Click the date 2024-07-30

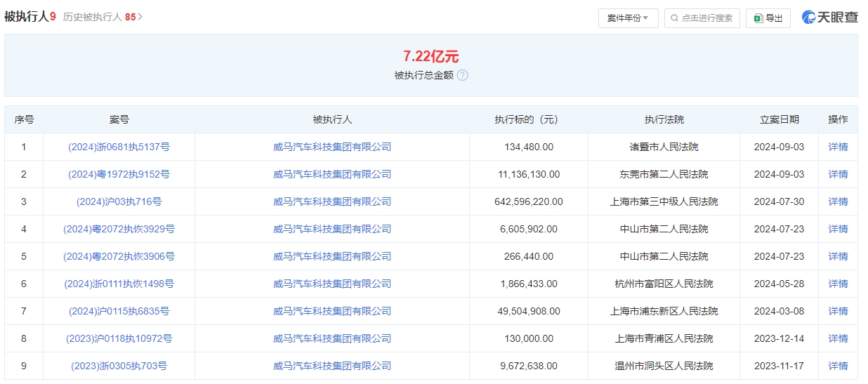click(780, 201)
